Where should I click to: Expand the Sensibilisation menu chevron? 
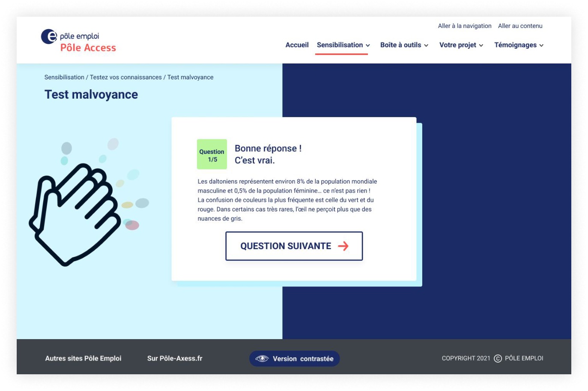point(368,45)
